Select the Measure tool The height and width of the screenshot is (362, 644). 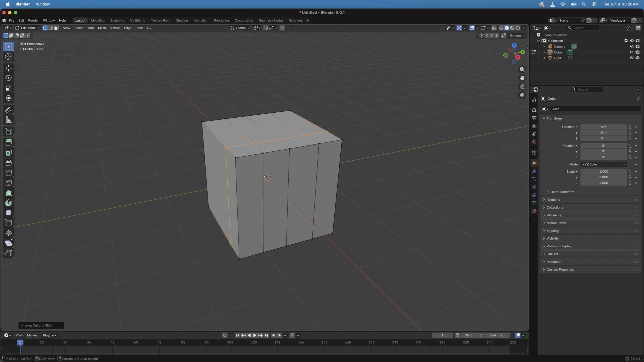pyautogui.click(x=9, y=120)
